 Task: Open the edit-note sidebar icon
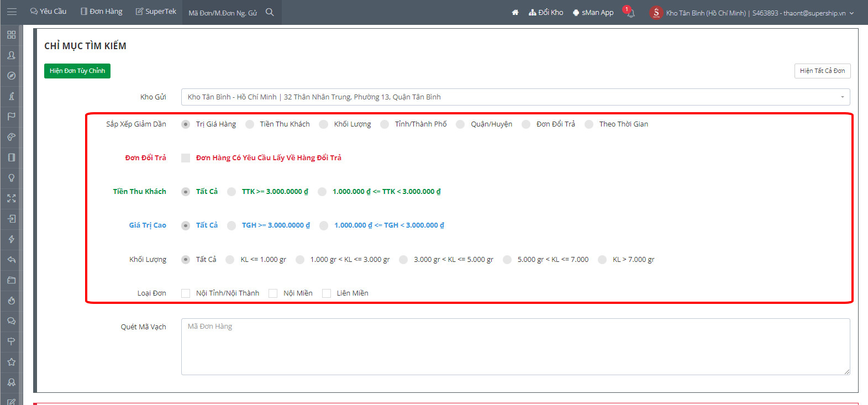11,401
